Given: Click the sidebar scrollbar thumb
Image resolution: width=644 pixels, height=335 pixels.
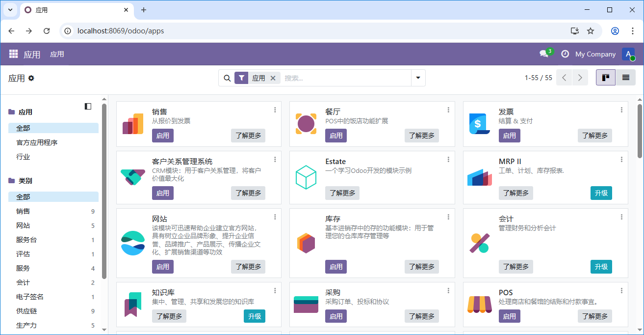Looking at the screenshot, I should click(x=104, y=192).
